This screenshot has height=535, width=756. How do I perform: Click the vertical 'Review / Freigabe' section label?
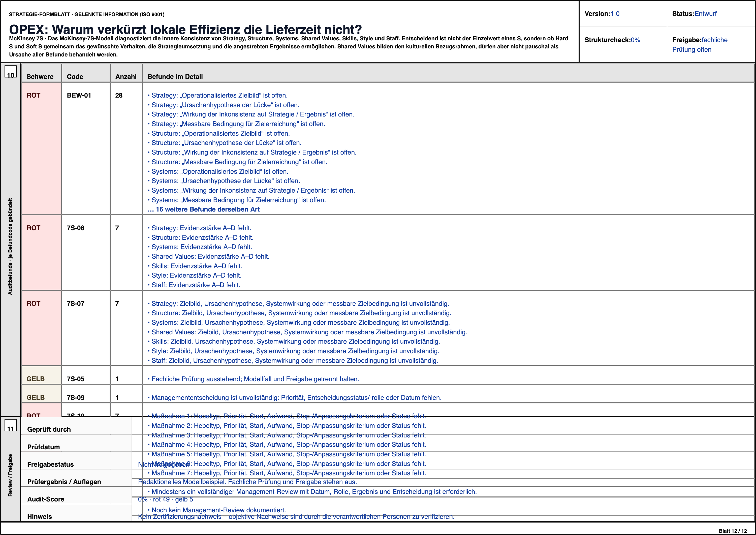(x=10, y=475)
